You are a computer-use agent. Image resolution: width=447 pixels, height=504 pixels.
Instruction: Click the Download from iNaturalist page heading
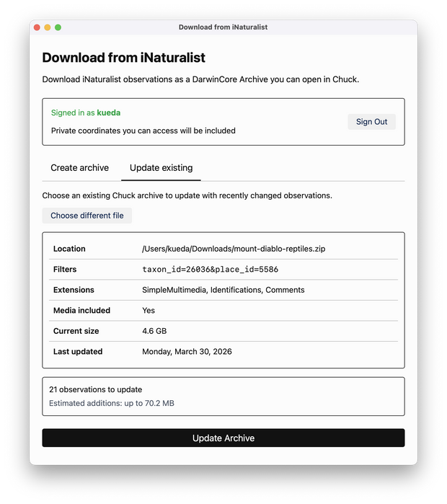point(124,58)
